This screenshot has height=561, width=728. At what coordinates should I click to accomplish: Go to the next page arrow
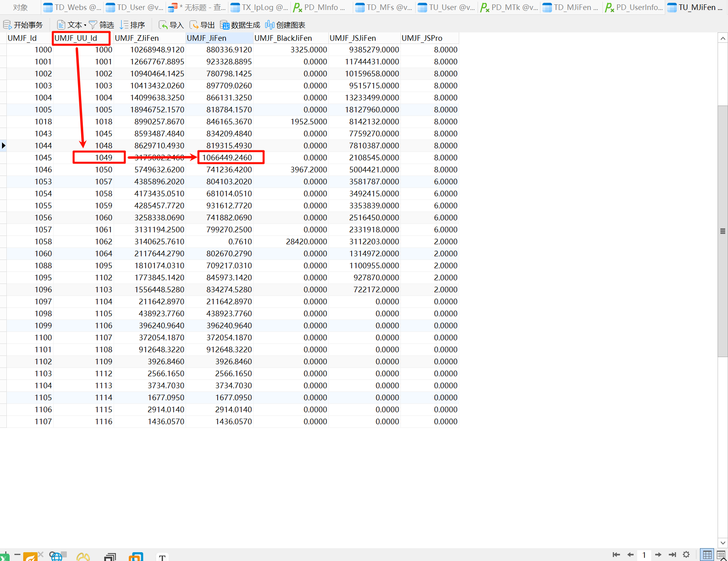click(658, 555)
